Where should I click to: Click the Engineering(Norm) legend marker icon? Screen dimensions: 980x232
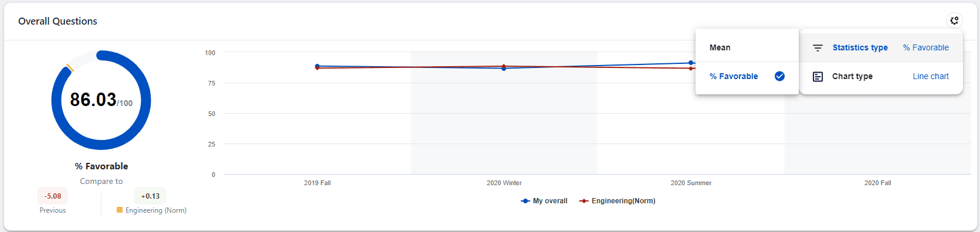[x=584, y=201]
